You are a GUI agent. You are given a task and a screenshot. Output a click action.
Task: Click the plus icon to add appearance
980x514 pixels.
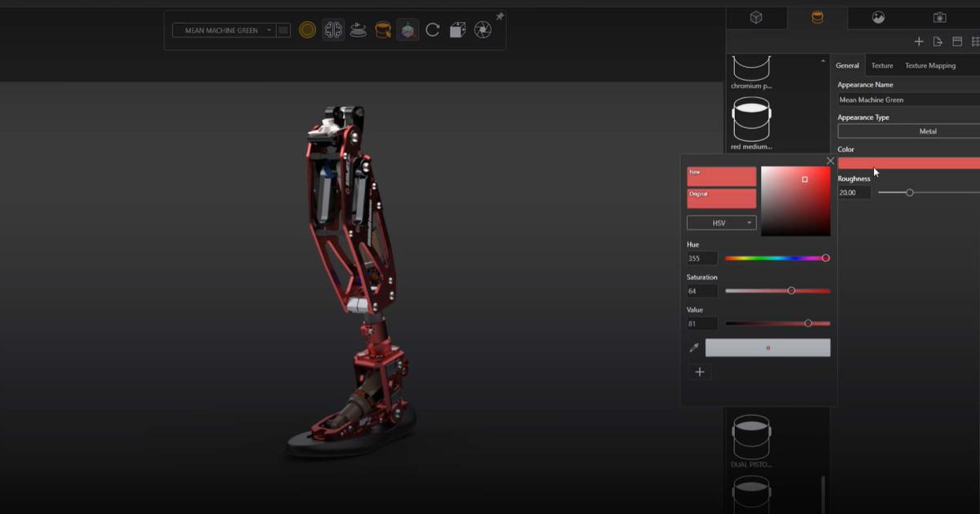(918, 42)
